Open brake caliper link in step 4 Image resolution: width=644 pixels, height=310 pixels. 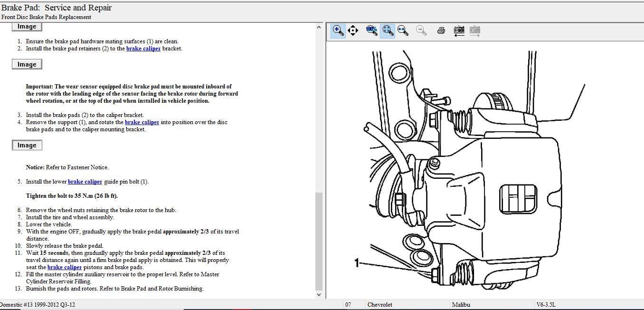point(142,122)
